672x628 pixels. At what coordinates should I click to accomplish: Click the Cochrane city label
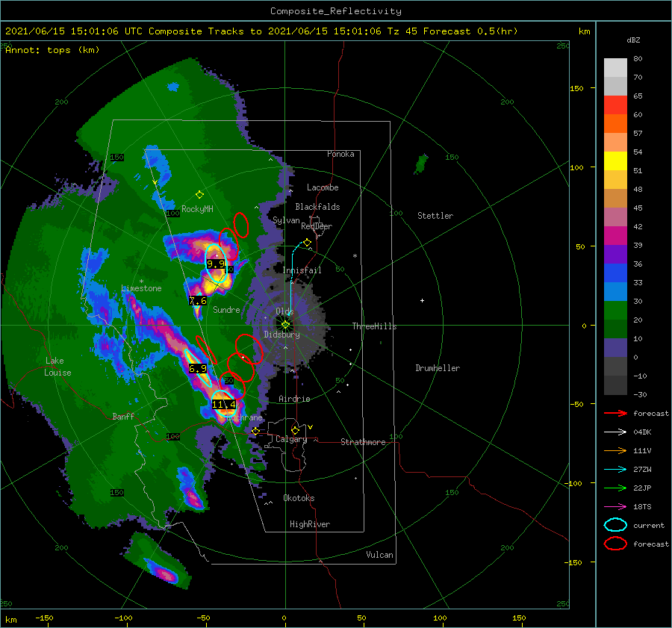pos(245,417)
